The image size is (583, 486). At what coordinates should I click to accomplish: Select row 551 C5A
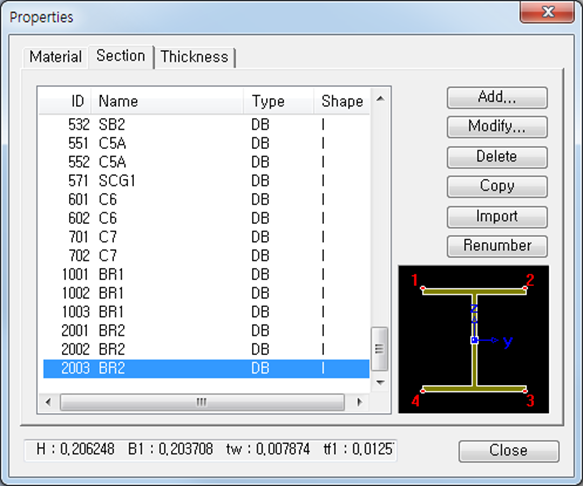[x=206, y=144]
